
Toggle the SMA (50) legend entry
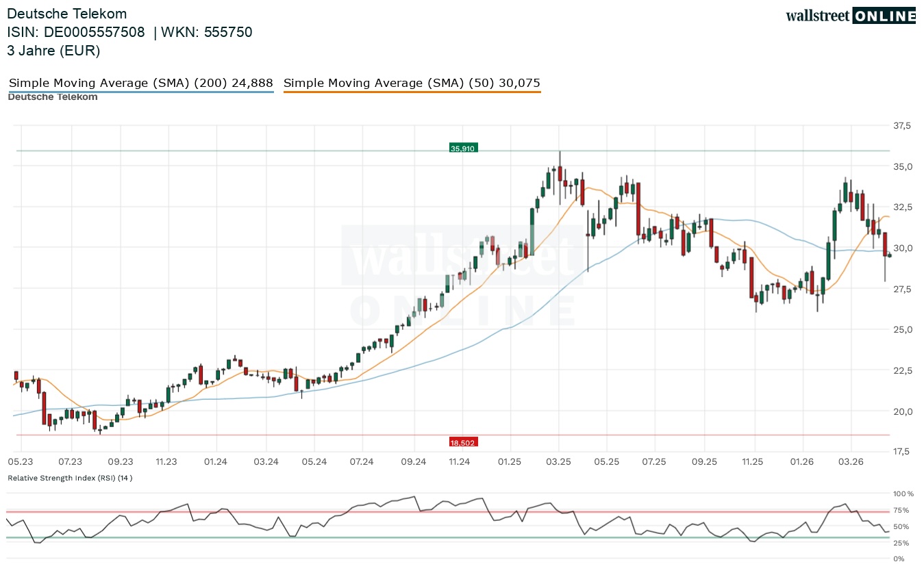pyautogui.click(x=412, y=84)
